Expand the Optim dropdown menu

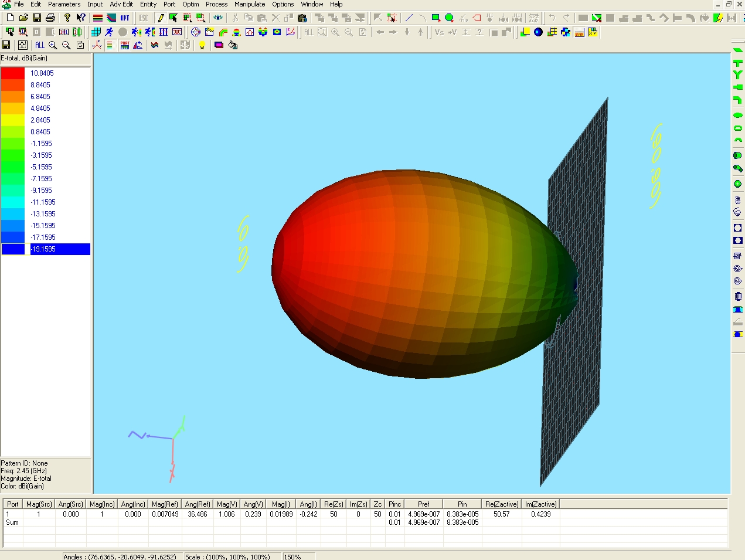pyautogui.click(x=190, y=4)
